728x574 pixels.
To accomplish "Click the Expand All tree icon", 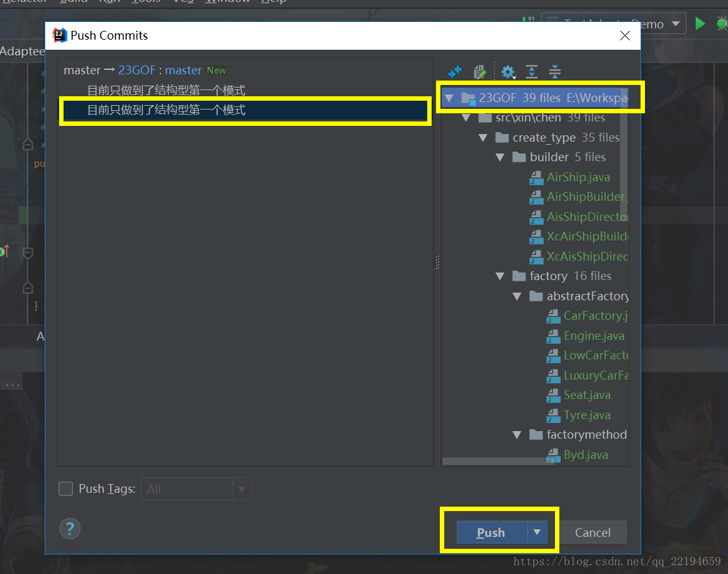I will pyautogui.click(x=532, y=72).
